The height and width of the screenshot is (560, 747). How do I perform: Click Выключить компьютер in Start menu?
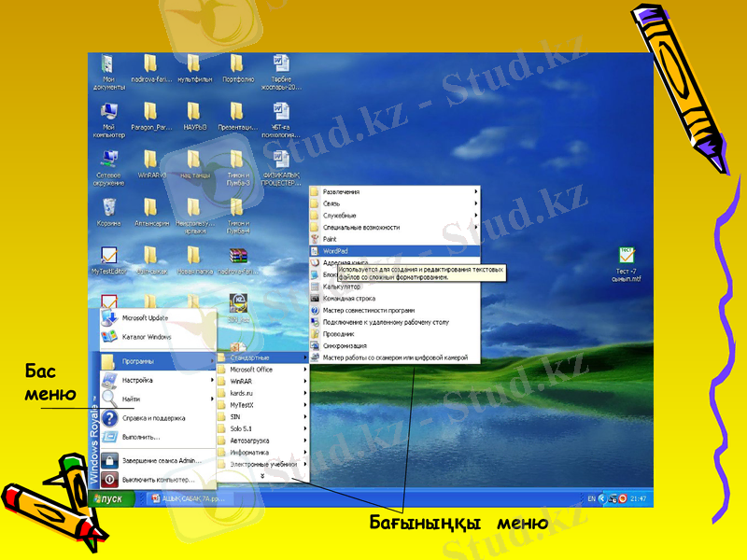[x=158, y=480]
